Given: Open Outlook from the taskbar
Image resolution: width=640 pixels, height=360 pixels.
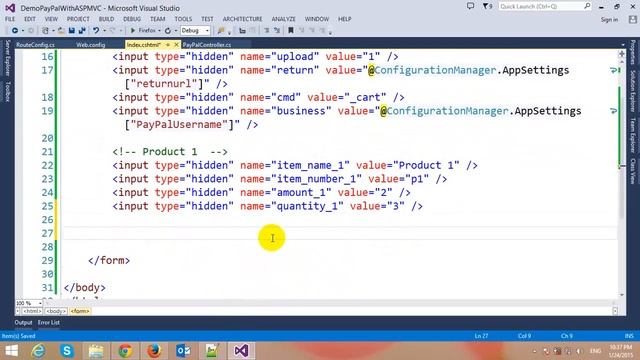Looking at the screenshot, I should pos(183,351).
